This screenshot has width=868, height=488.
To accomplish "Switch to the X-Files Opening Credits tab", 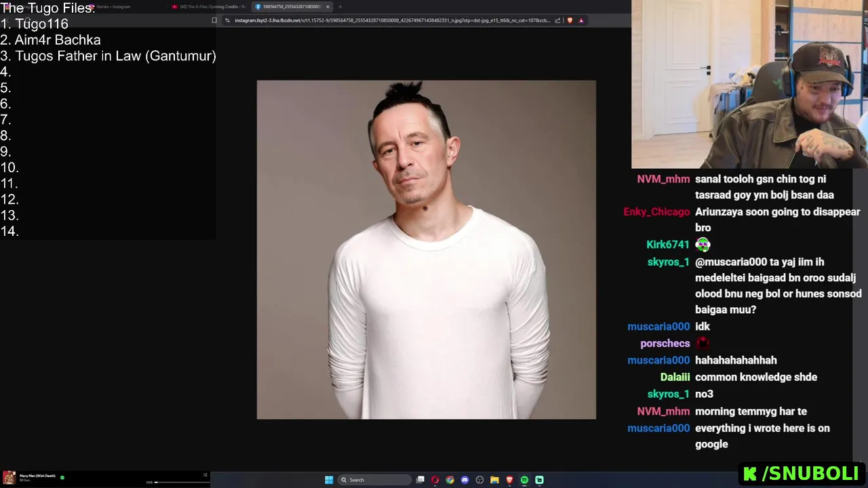I will click(x=209, y=7).
